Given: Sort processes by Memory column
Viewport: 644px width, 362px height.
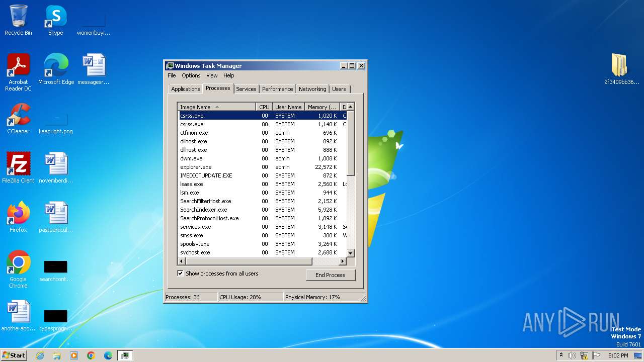Looking at the screenshot, I should tap(323, 107).
